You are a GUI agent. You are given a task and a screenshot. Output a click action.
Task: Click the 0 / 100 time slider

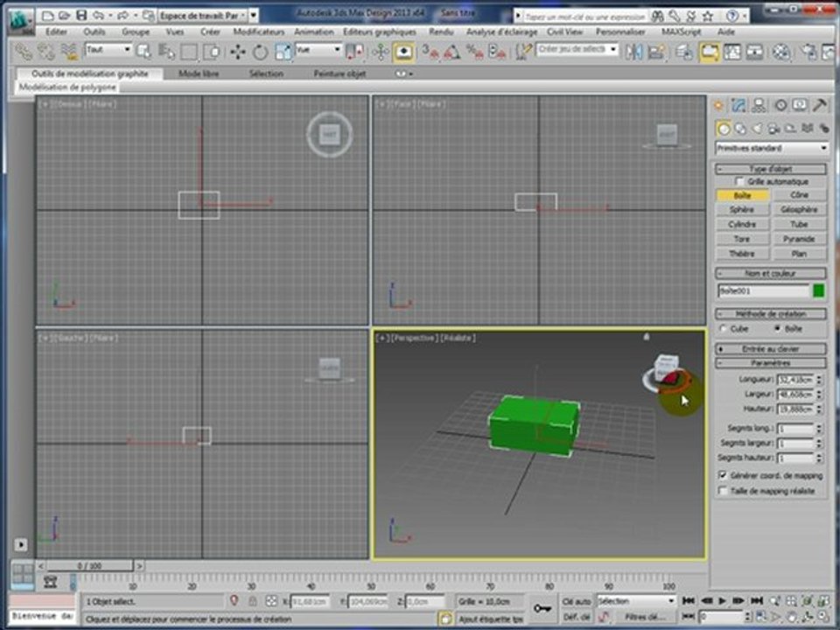pos(89,566)
